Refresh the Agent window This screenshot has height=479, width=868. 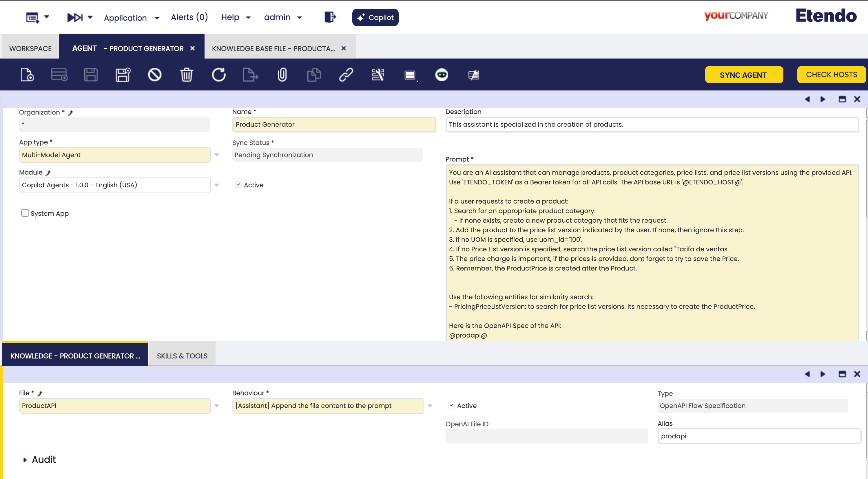point(219,75)
